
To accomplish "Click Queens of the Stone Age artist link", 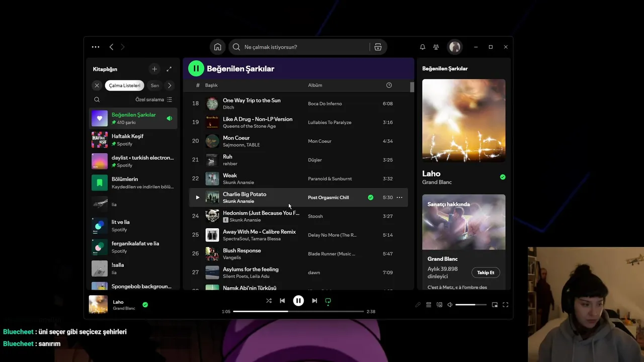I will coord(250,126).
